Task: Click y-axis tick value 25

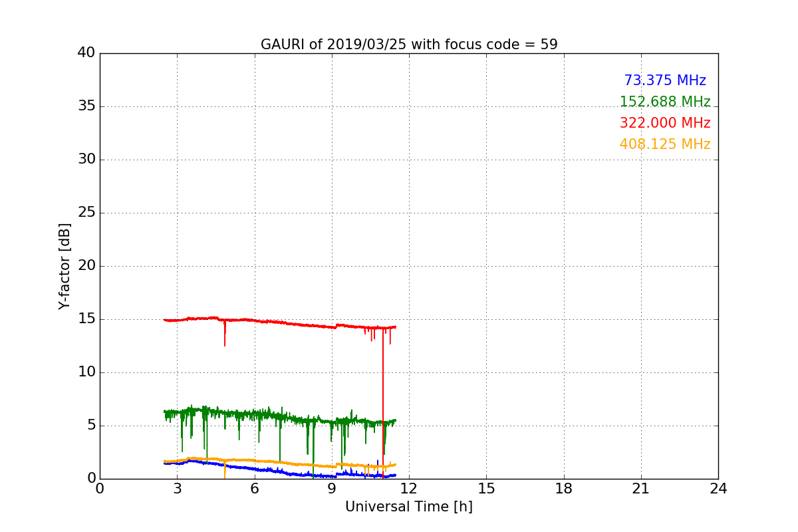Action: tap(86, 213)
